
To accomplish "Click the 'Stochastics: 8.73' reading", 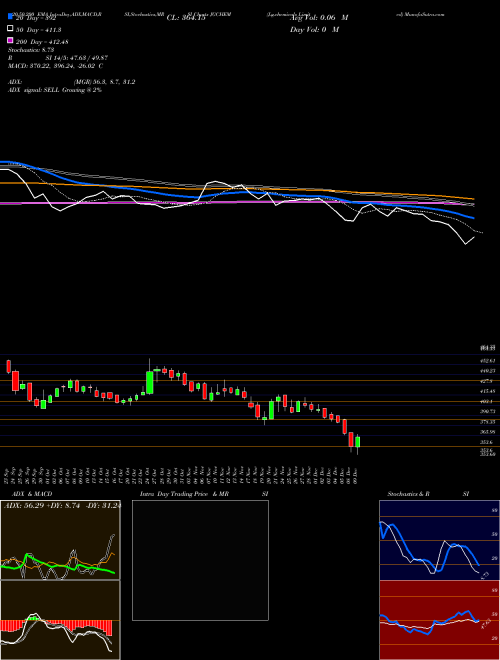I will pos(31,50).
